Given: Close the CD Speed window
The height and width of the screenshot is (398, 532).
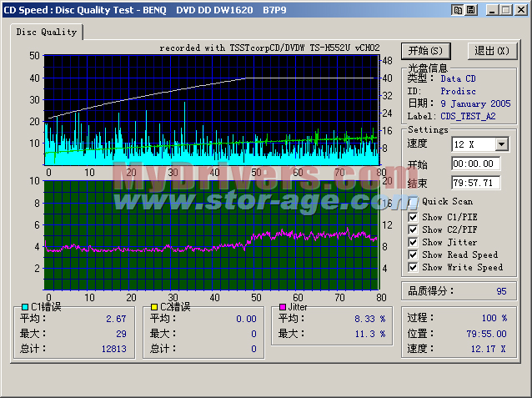Looking at the screenshot, I should tap(521, 10).
